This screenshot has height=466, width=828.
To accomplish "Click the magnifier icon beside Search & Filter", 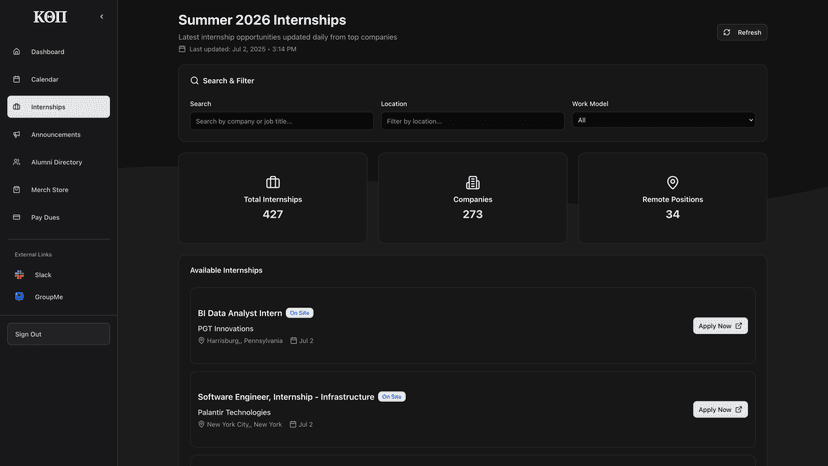I will (194, 81).
